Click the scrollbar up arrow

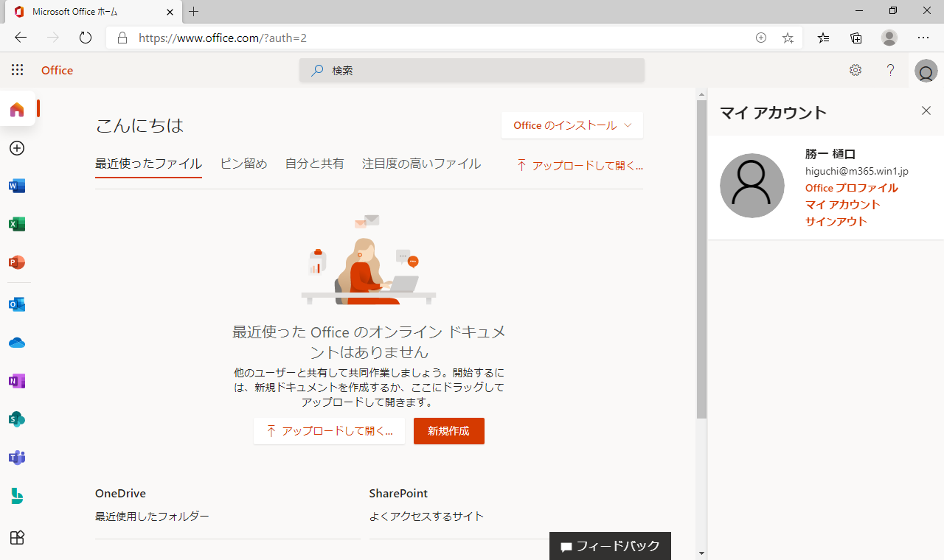(701, 94)
